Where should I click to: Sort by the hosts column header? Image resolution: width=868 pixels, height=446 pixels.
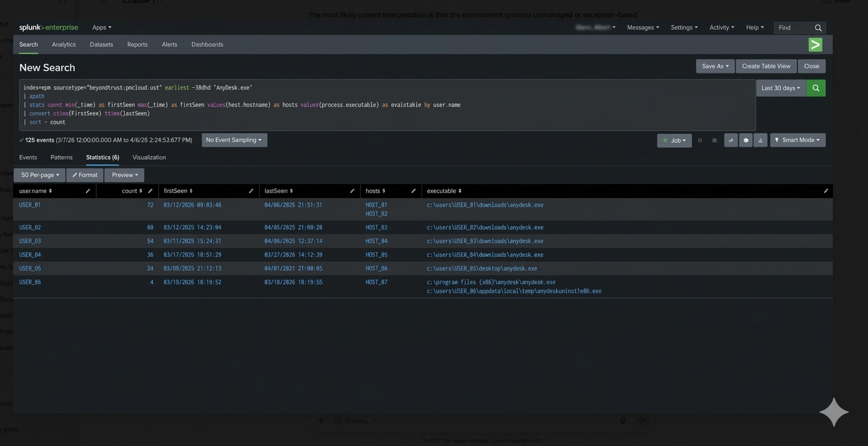(x=376, y=191)
